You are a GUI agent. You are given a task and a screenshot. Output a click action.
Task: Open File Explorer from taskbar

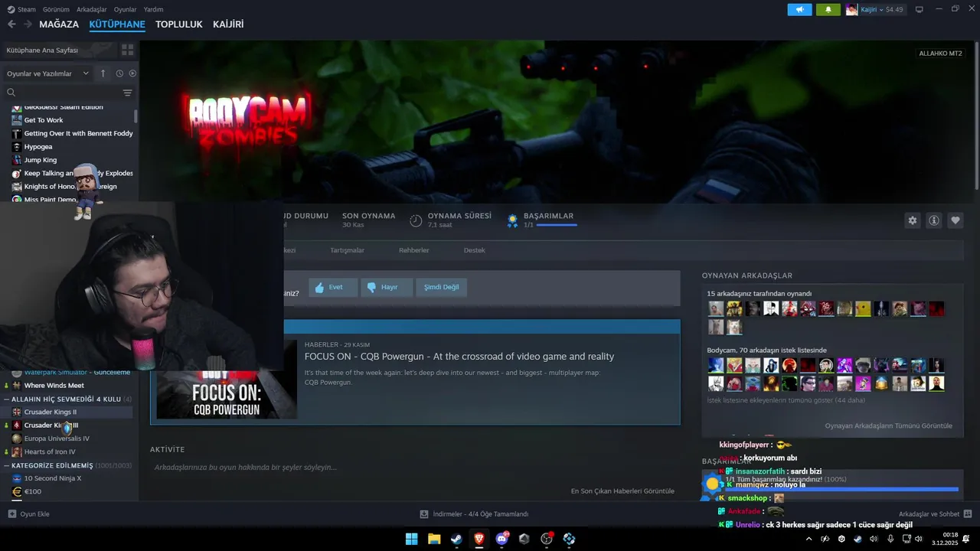(x=434, y=539)
